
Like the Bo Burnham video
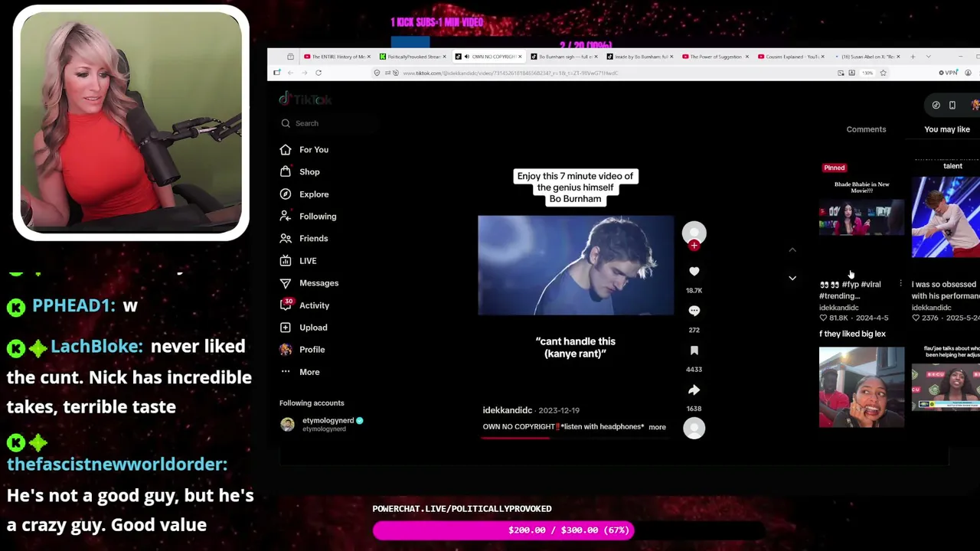tap(694, 272)
